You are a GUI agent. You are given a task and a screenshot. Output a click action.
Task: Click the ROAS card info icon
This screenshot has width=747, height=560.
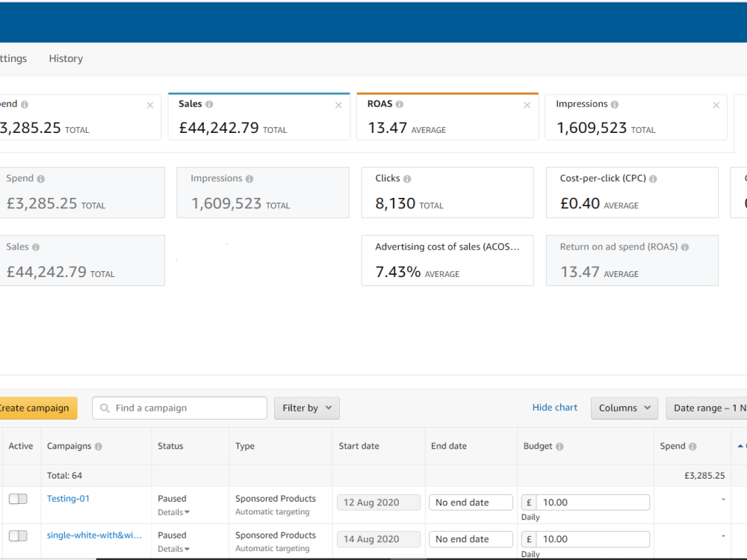pos(400,104)
